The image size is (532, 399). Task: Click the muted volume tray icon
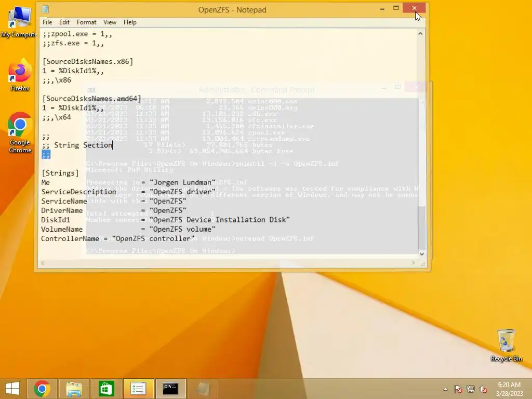(x=483, y=389)
